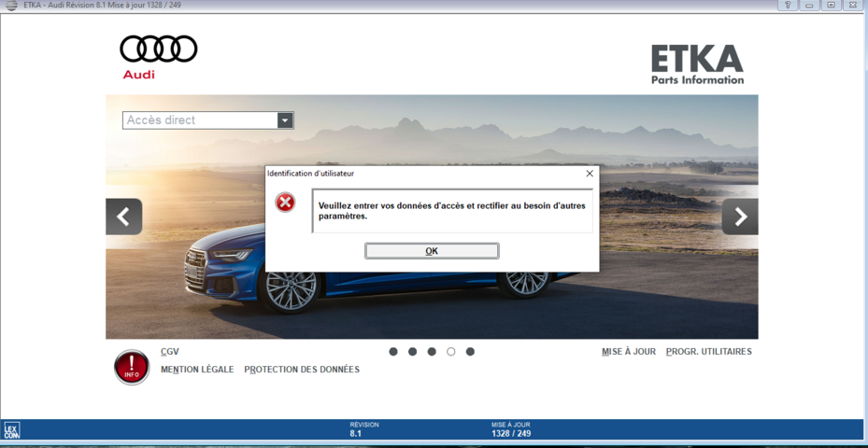868x448 pixels.
Task: Click OK in the identification dialog
Action: (x=432, y=251)
